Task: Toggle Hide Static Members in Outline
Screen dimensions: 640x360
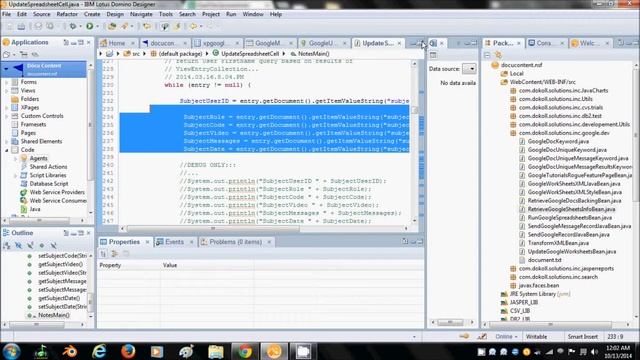Action: click(30, 245)
